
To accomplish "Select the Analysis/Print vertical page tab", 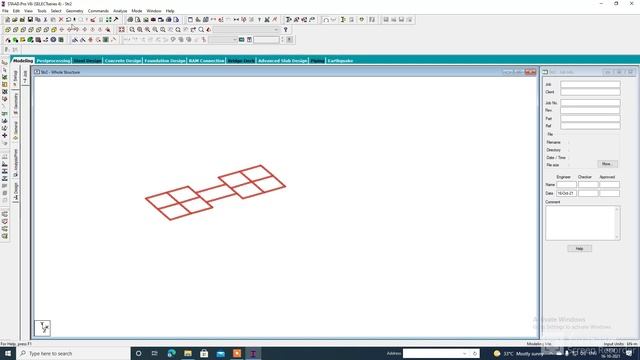I will coord(16,162).
